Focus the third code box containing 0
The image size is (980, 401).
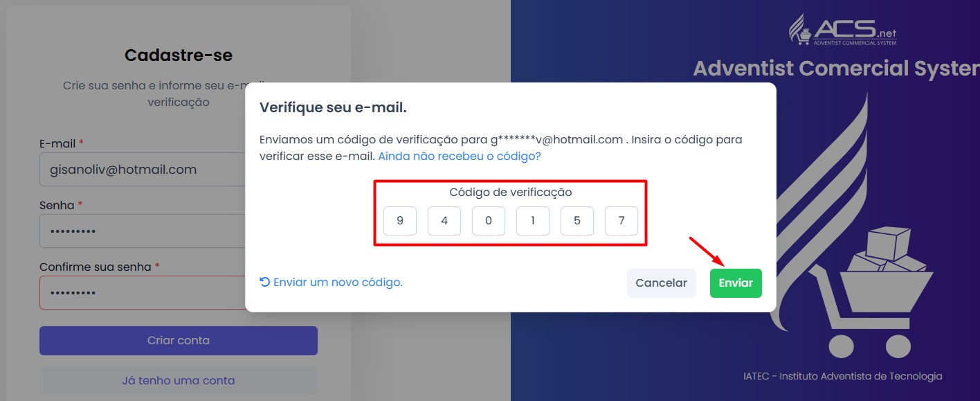[489, 221]
